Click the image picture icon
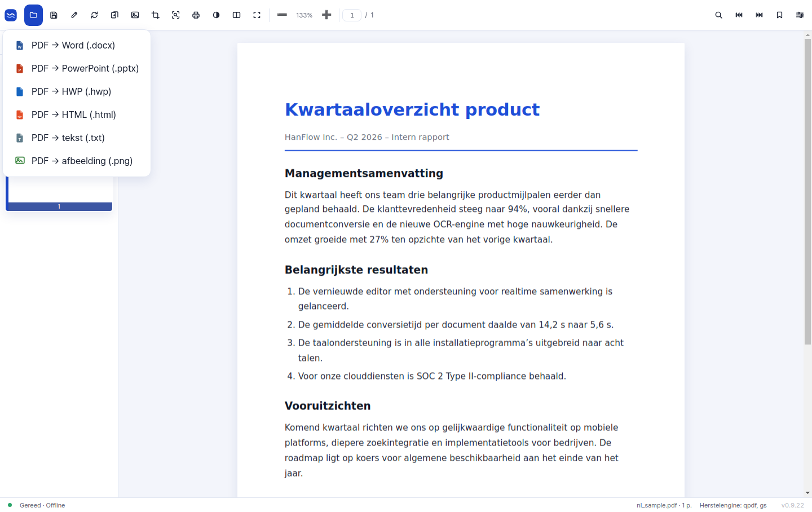Viewport: 812px width, 512px height. (x=135, y=15)
